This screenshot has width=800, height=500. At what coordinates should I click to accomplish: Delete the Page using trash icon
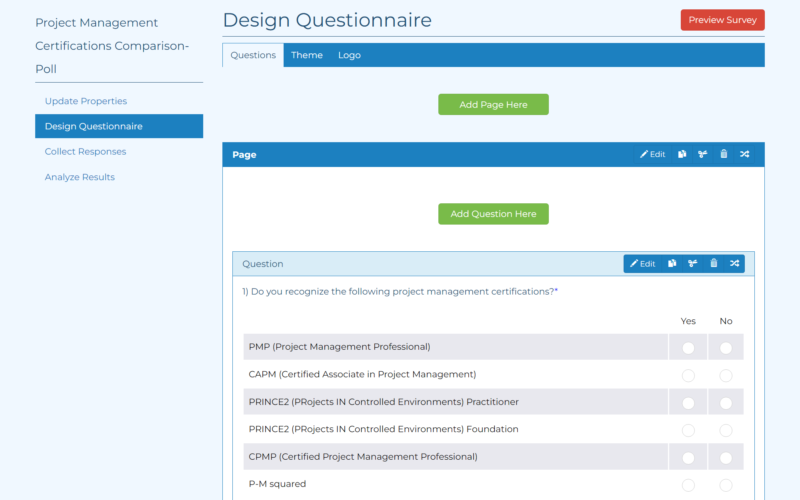point(723,154)
